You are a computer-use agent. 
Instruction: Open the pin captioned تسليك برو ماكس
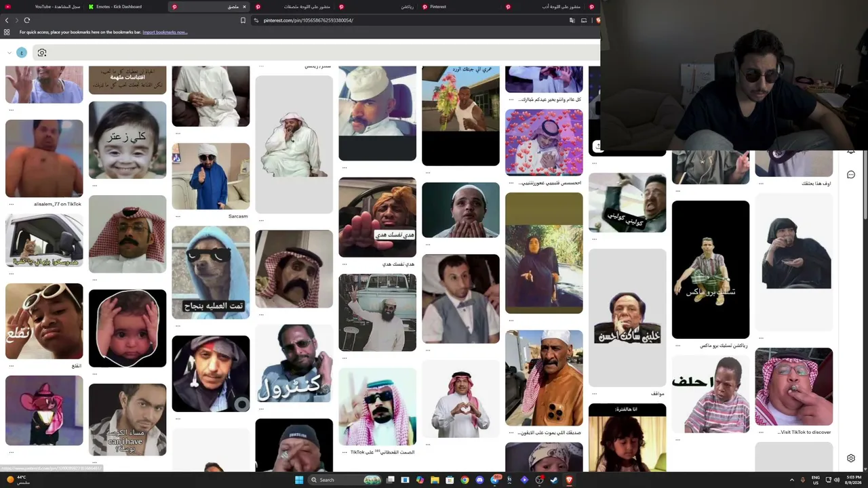tap(711, 269)
